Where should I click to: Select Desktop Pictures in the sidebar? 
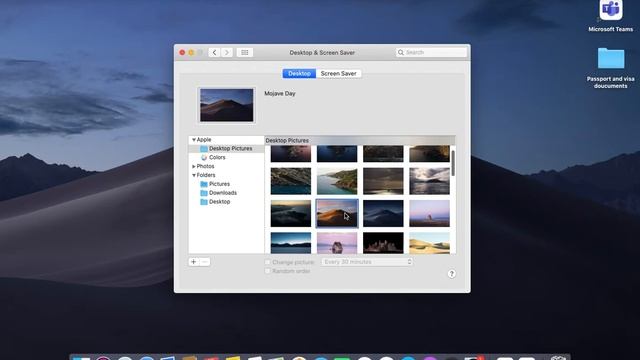[x=226, y=149]
